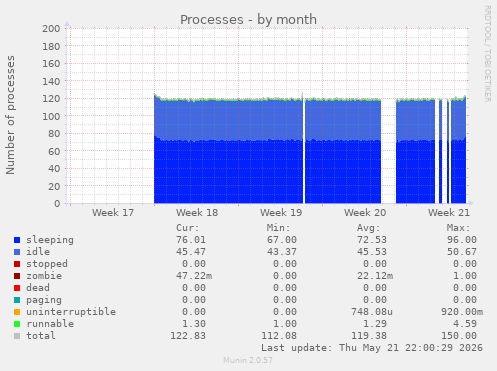Click the stopped legend color swatch
This screenshot has width=497, height=371.
[17, 264]
